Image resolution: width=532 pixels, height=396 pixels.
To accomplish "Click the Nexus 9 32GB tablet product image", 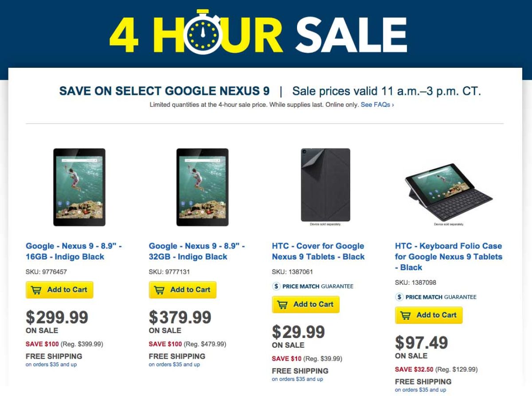I will (x=202, y=187).
